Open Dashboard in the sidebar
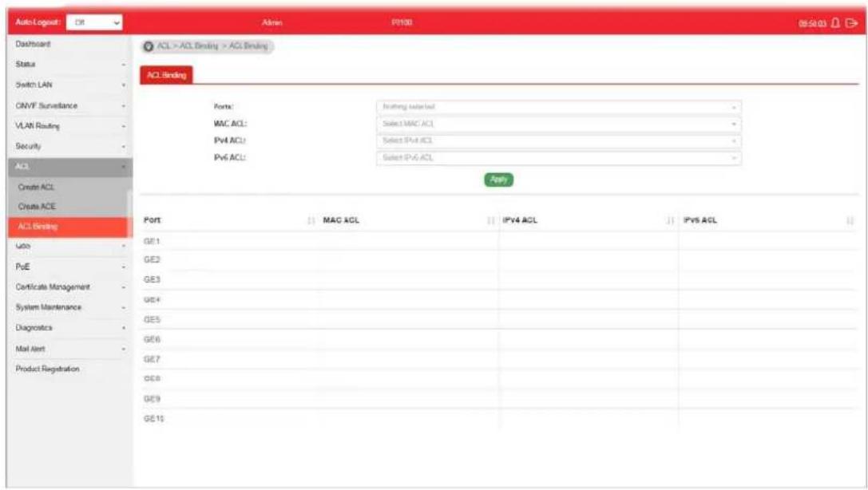The height and width of the screenshot is (490, 868). (x=34, y=44)
